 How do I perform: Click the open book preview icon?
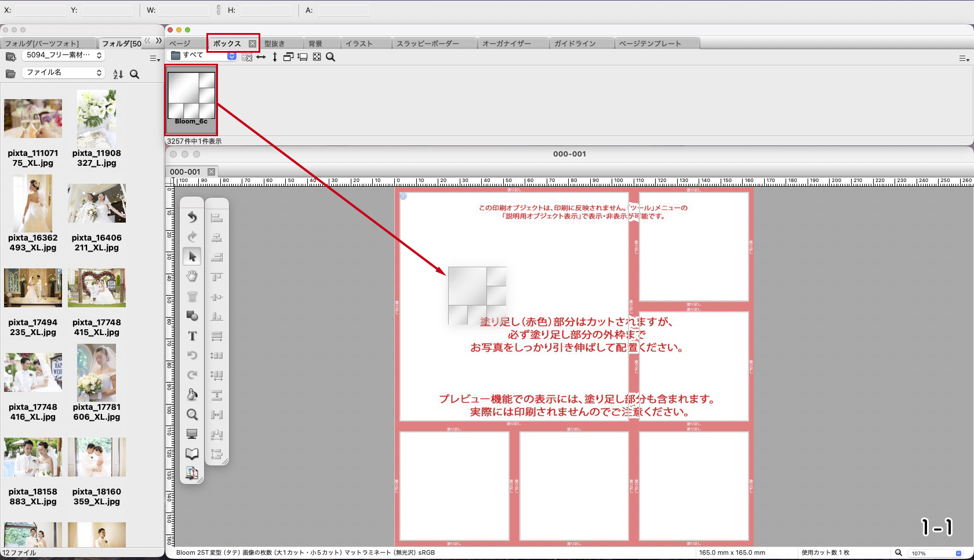click(x=192, y=454)
